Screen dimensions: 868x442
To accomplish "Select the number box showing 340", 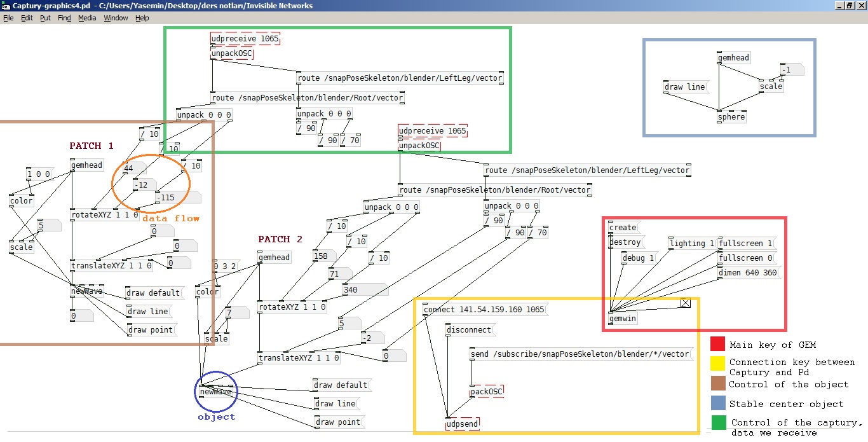I will tap(363, 290).
